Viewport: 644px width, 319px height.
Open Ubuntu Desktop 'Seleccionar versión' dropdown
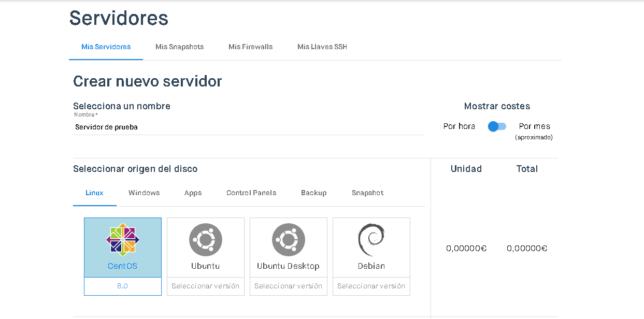point(289,286)
